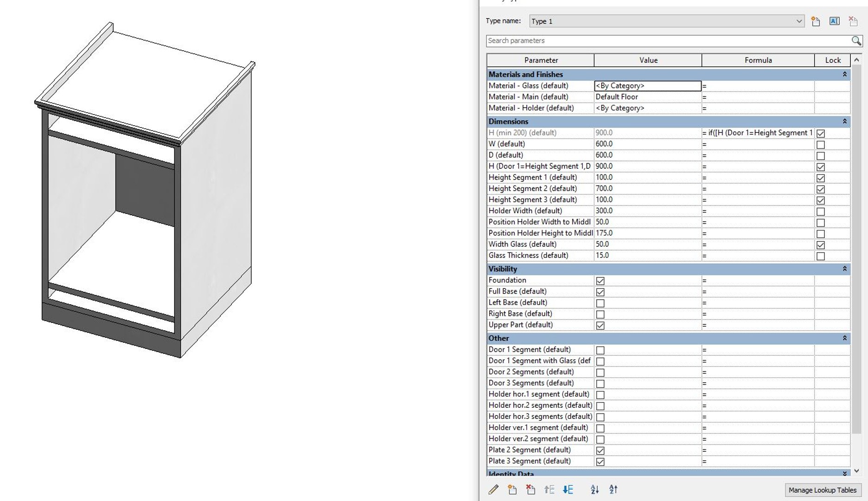Collapse the Other group

click(x=844, y=339)
